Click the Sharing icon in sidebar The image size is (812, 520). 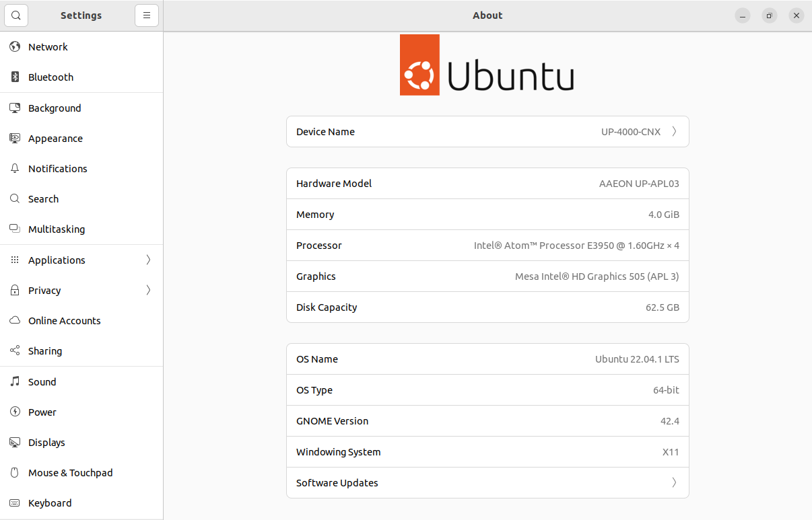point(15,351)
